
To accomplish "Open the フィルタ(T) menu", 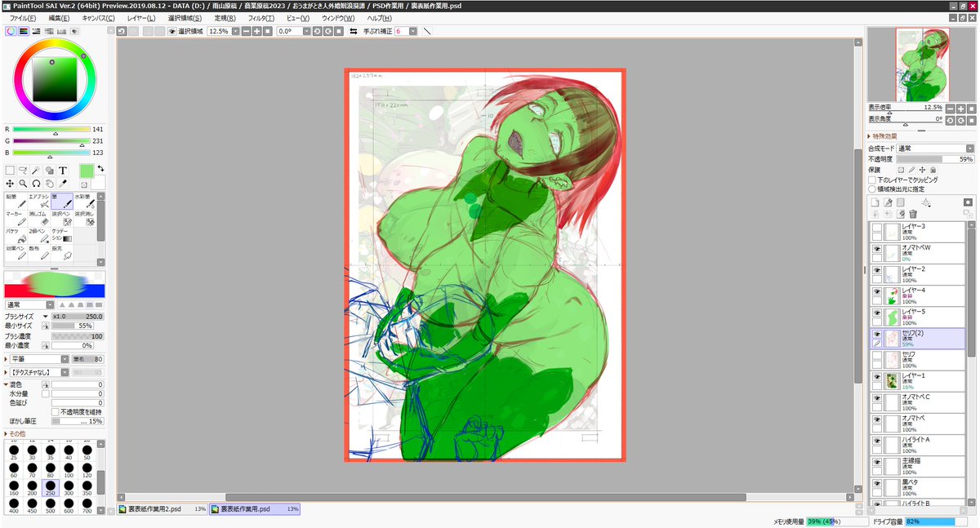I will pos(261,18).
